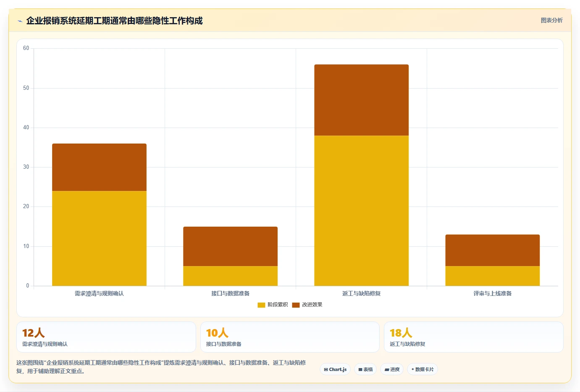Click the brown bar segment for 返工与缺陷修复
This screenshot has height=392, width=580.
(361, 100)
